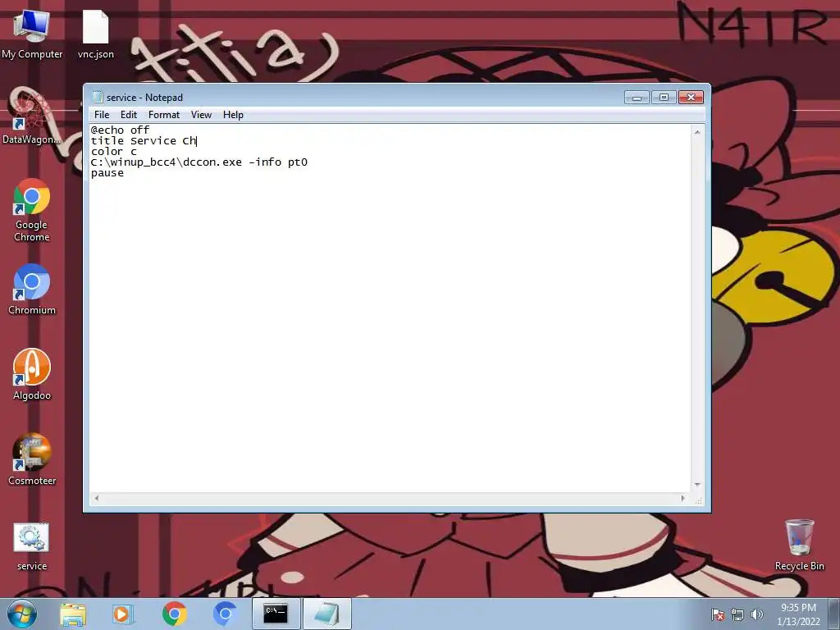Place cursor in 'title Service Ch' line
This screenshot has width=840, height=630.
(144, 141)
